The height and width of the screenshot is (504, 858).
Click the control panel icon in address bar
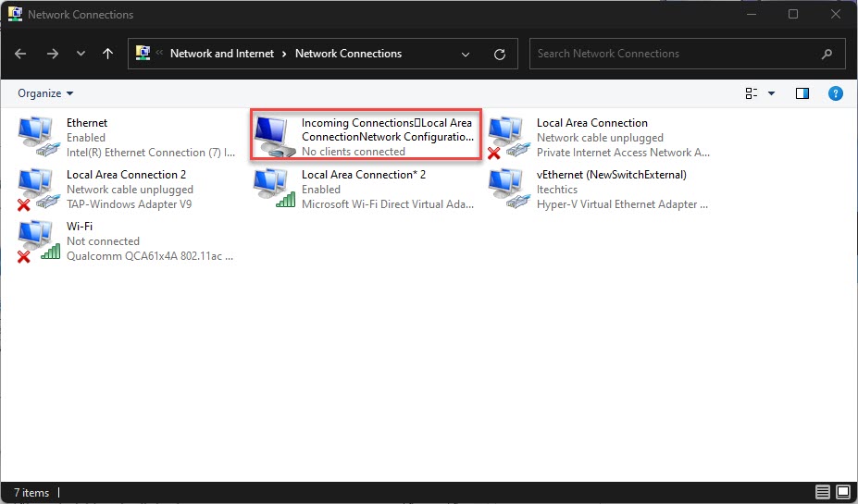143,53
